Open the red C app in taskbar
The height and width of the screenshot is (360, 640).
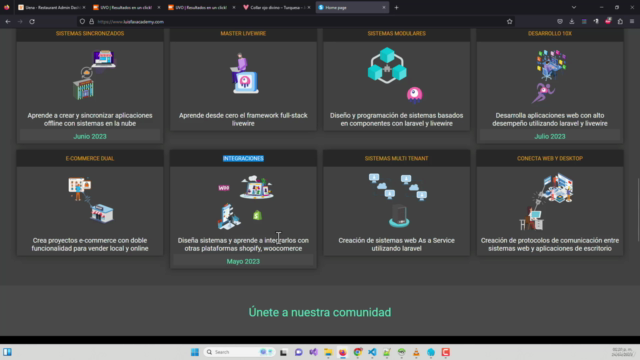click(x=445, y=352)
